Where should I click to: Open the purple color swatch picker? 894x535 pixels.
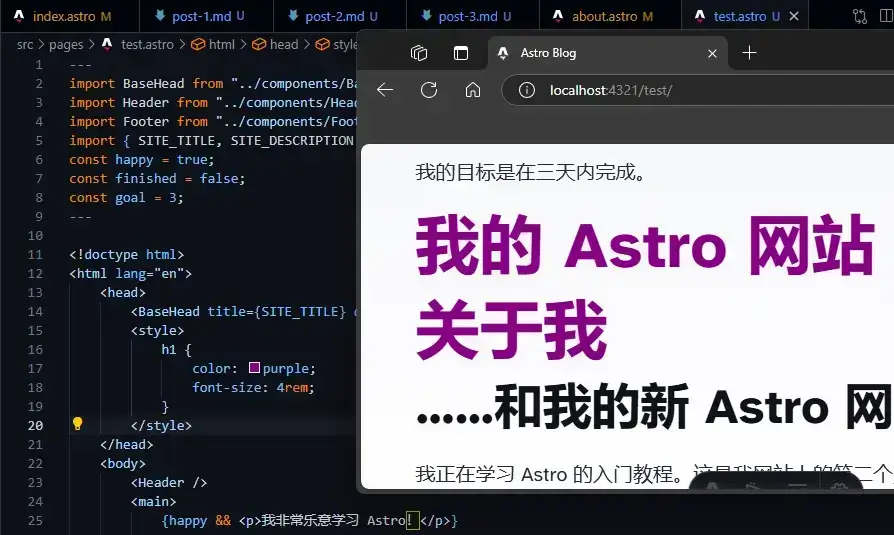click(254, 368)
